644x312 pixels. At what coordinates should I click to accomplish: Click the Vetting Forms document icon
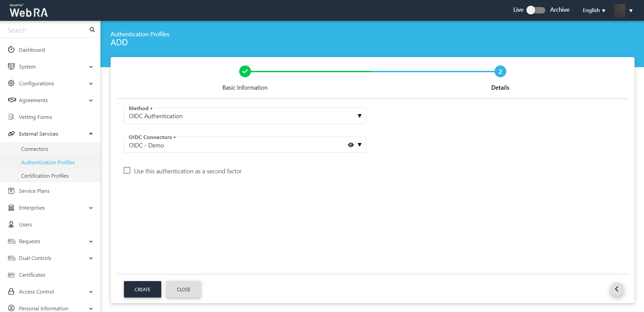11,117
